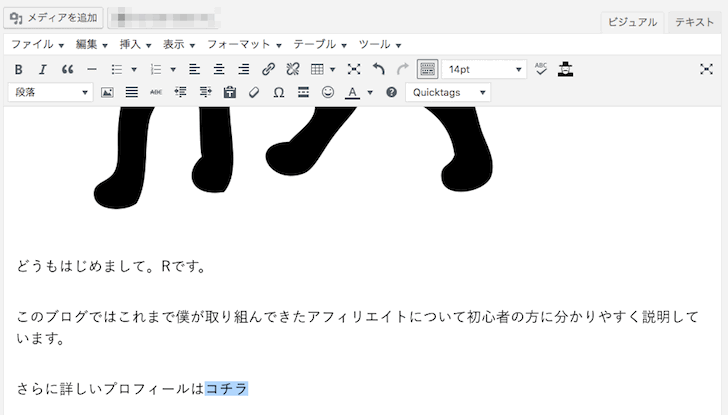Open the 14pt font size dropdown
The width and height of the screenshot is (728, 415).
(x=485, y=69)
